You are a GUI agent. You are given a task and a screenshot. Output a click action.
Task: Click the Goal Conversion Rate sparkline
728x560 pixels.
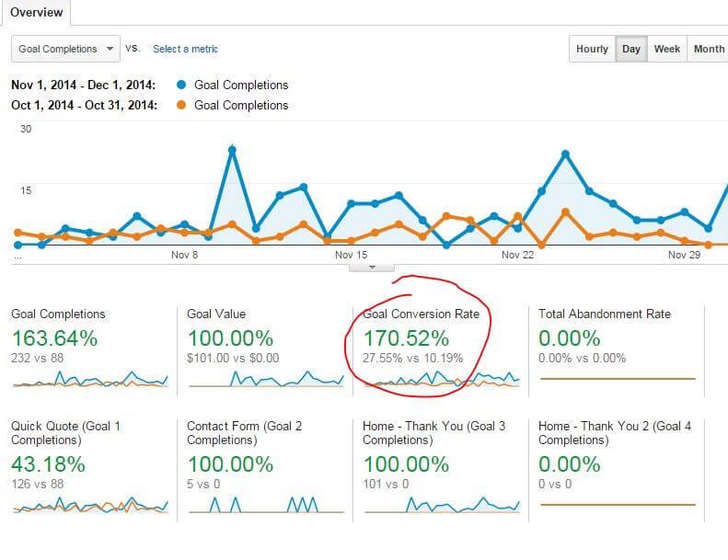point(442,378)
